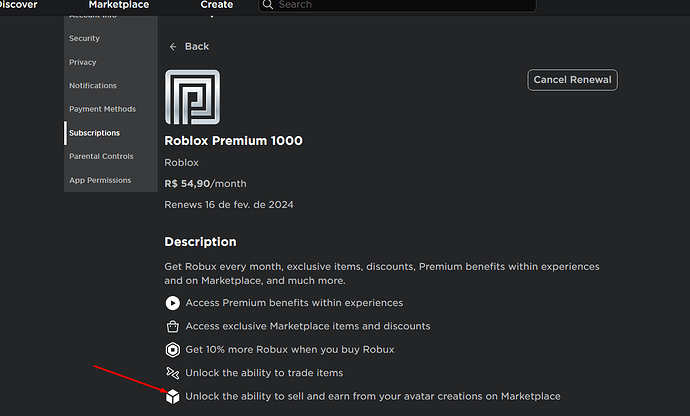This screenshot has width=690, height=416.
Task: Switch to the Privacy settings tab
Action: [x=83, y=62]
